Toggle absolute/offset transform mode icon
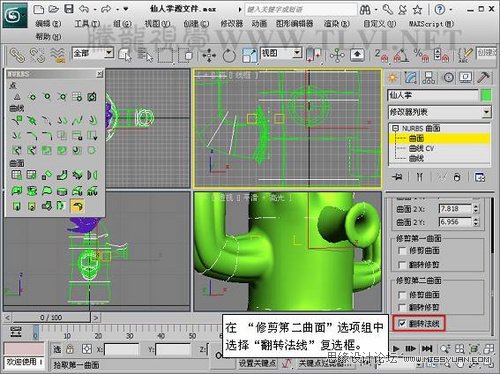This screenshot has height=374, width=500. pos(87,349)
